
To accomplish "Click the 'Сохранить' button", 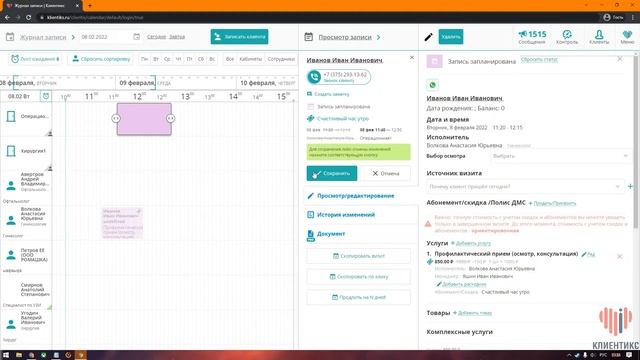I will pyautogui.click(x=332, y=173).
